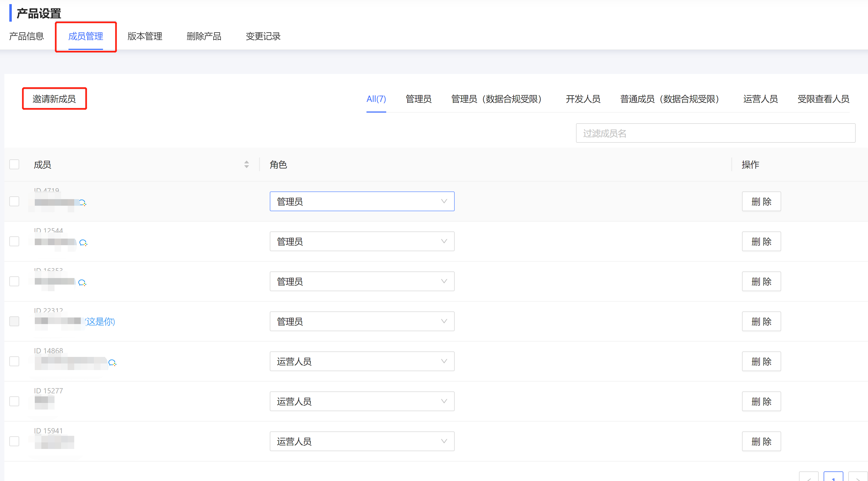Open chat icon for member ID 4719

coord(82,203)
